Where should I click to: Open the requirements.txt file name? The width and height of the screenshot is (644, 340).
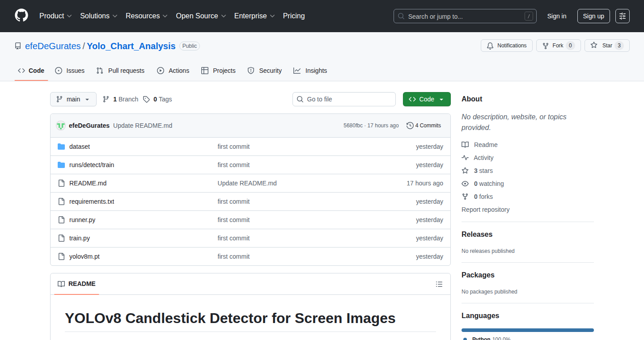[92, 201]
